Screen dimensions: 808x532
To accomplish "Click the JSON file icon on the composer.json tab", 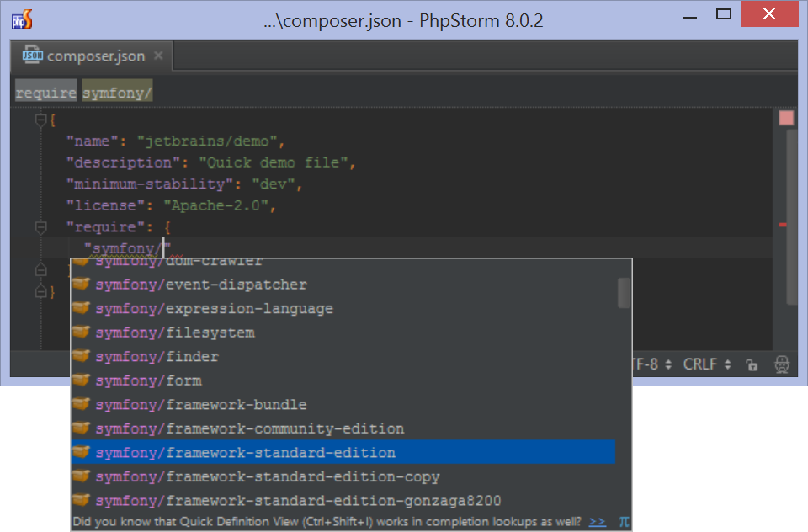I will pyautogui.click(x=33, y=55).
